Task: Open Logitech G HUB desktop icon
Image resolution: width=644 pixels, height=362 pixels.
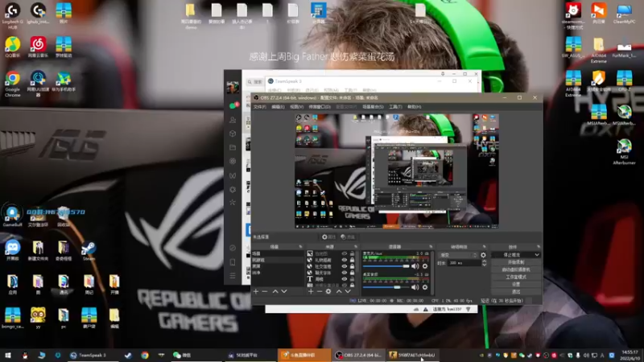Action: tap(13, 16)
